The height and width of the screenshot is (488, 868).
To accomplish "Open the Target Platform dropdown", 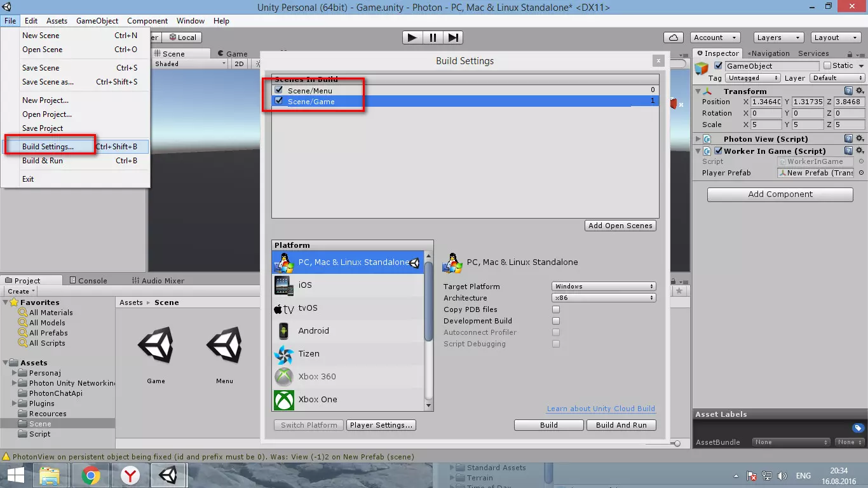I will pos(602,286).
